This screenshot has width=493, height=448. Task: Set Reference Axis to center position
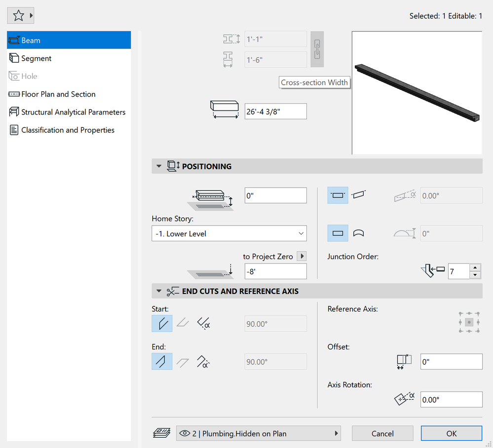468,322
